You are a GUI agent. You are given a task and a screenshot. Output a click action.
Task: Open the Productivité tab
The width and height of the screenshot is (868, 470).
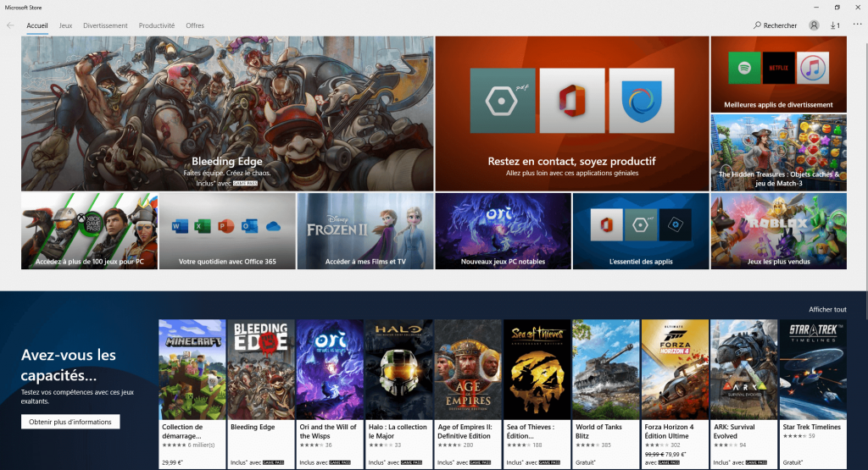pyautogui.click(x=157, y=25)
